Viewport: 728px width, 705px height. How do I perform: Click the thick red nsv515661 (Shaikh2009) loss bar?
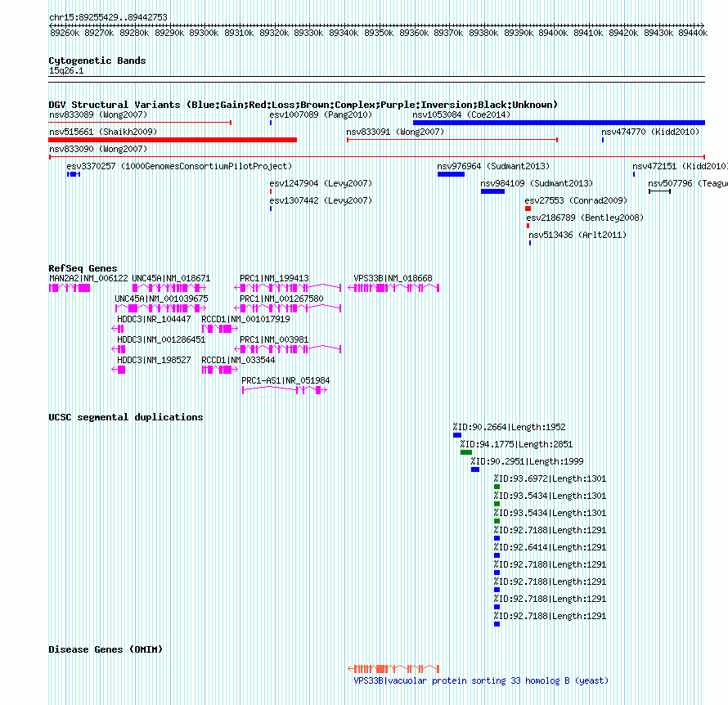click(x=173, y=140)
